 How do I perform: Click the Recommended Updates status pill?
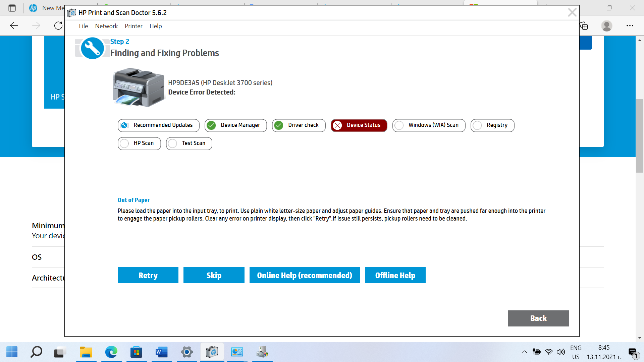pyautogui.click(x=158, y=125)
